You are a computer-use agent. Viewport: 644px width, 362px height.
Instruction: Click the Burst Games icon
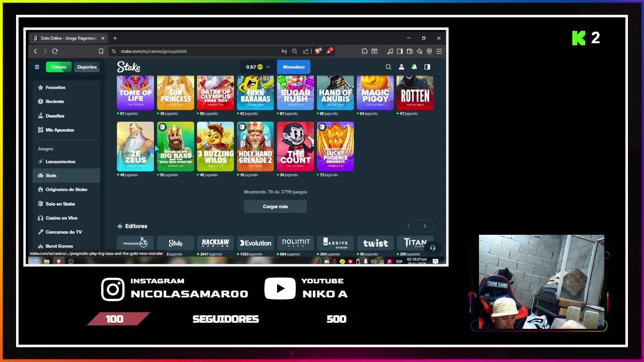point(40,246)
